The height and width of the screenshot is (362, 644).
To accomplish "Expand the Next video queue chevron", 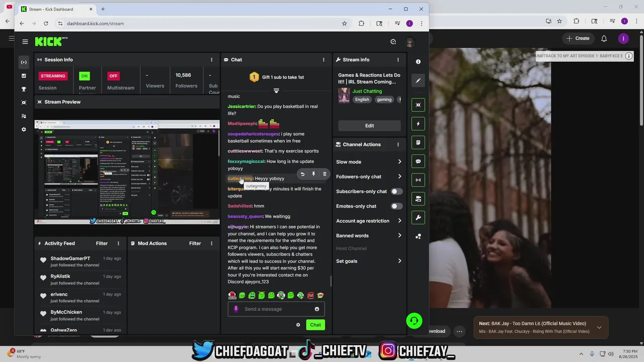I will tap(599, 327).
